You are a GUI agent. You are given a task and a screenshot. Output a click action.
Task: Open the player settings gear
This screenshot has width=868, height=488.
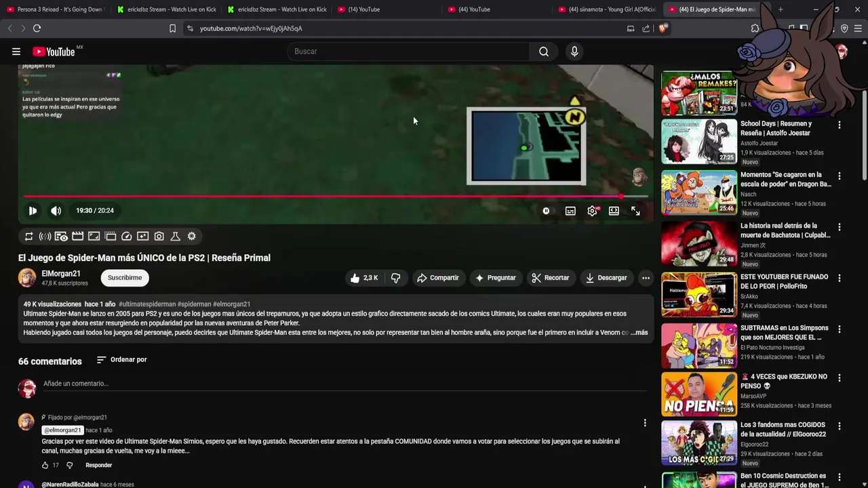point(592,211)
